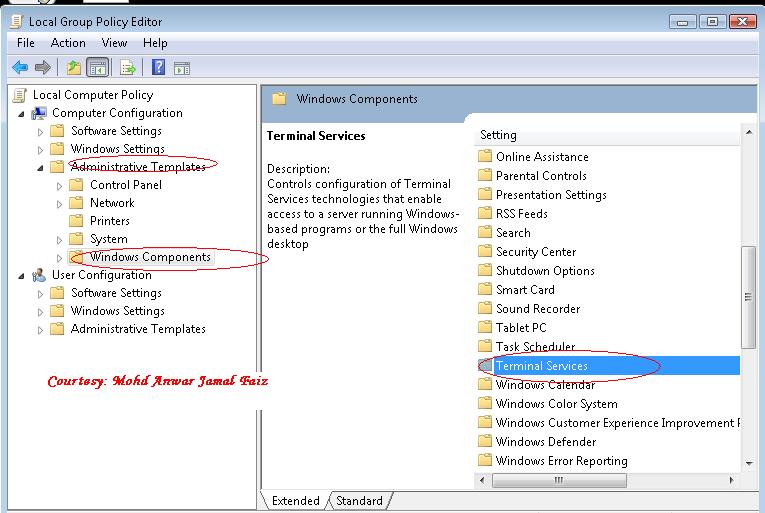This screenshot has height=513, width=765.
Task: Click the horizontal scrollbar thumb
Action: (x=559, y=480)
